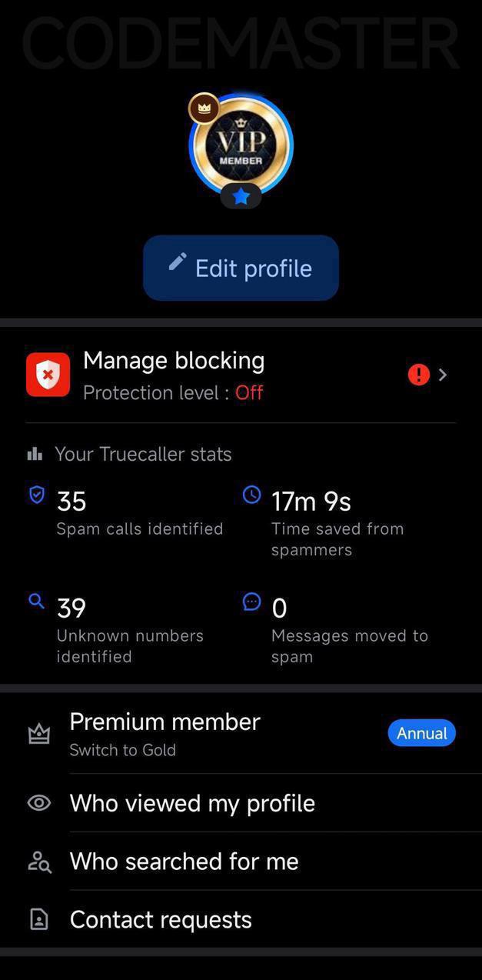
Task: Tap the blue star badge below the avatar
Action: click(241, 196)
